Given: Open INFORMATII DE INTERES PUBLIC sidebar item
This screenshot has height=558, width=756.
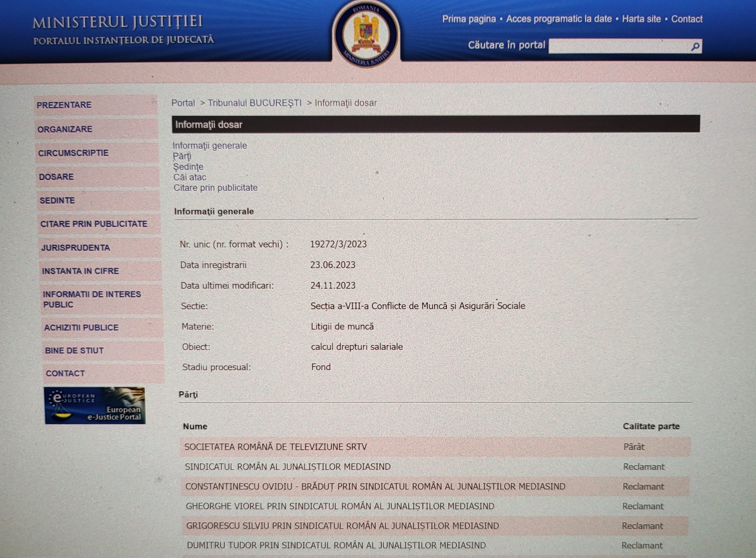Looking at the screenshot, I should 102,299.
